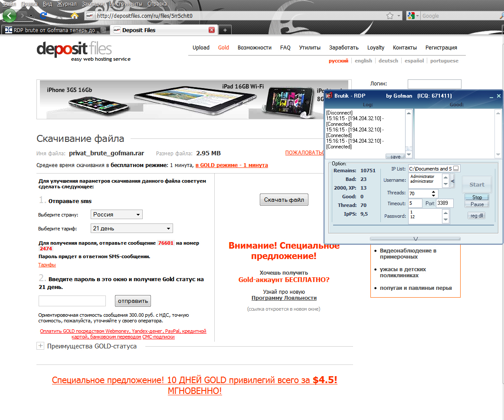Click the Pause button in Brutik
The height and width of the screenshot is (420, 504).
(477, 204)
